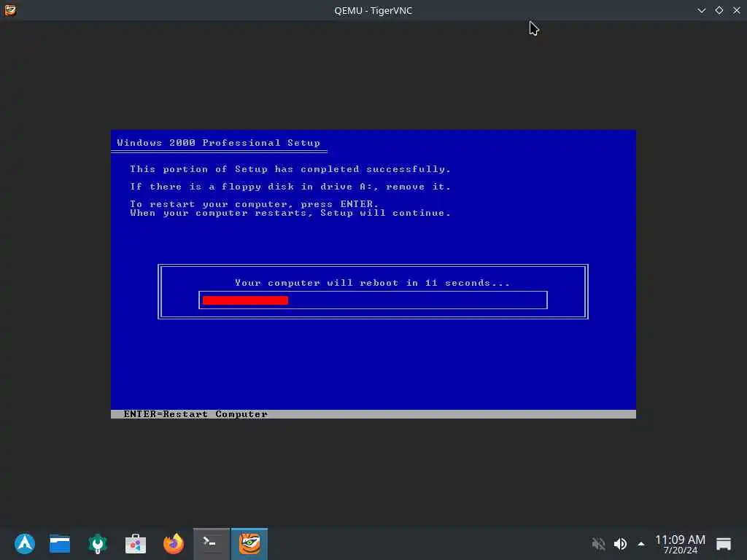747x560 pixels.
Task: Open the Arch application launcher
Action: pos(25,543)
